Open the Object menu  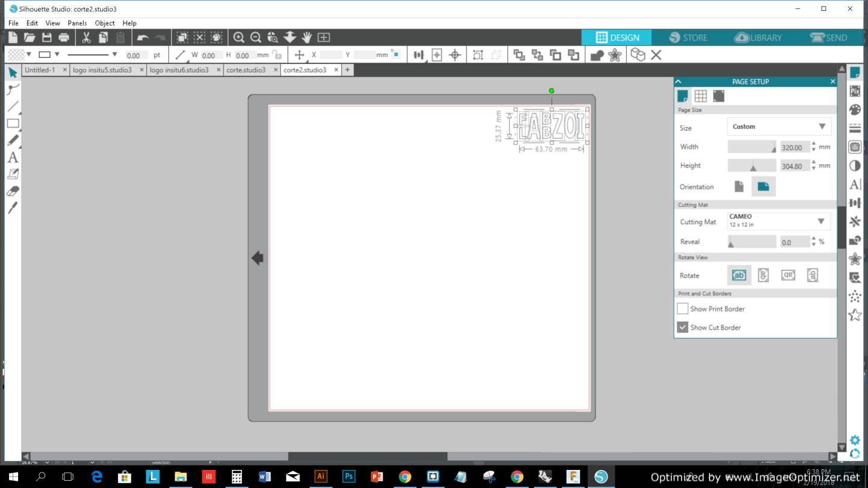[x=105, y=23]
